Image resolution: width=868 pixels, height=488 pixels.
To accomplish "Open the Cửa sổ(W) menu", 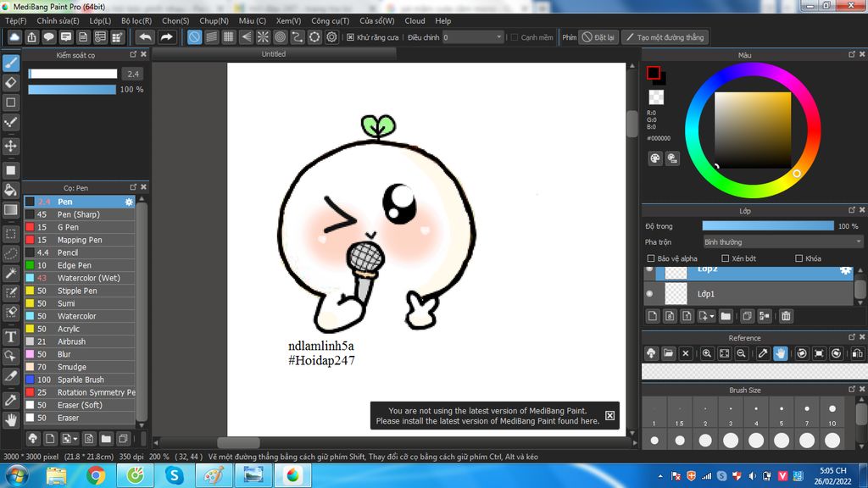I will [x=377, y=20].
